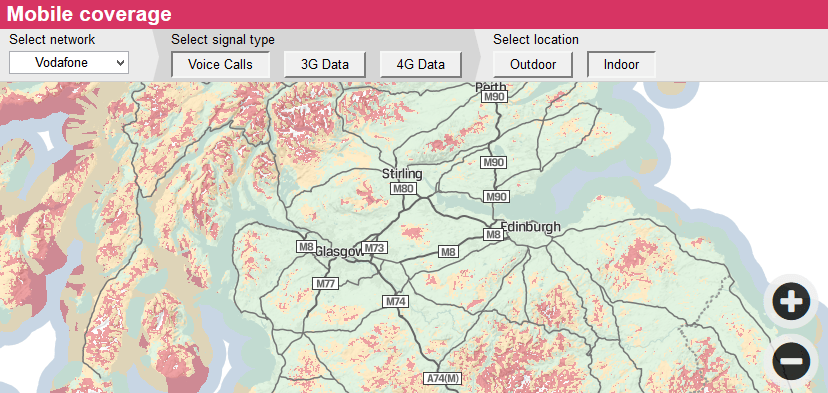Click the M73 road marker

[x=375, y=248]
